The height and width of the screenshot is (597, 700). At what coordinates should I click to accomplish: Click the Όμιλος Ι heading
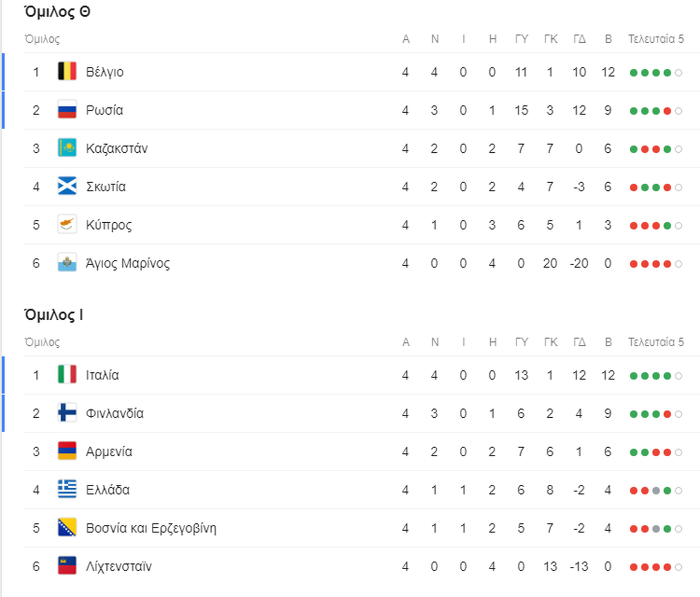tap(54, 315)
